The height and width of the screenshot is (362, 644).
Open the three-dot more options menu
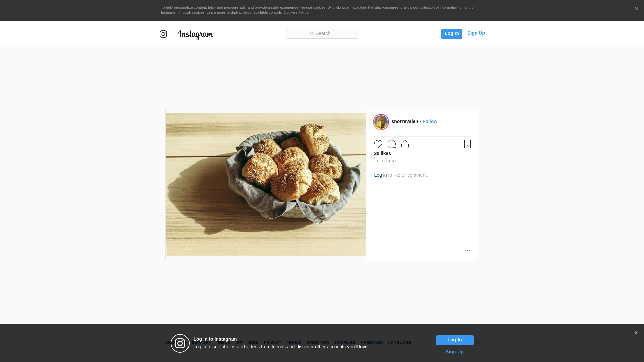[x=467, y=251]
